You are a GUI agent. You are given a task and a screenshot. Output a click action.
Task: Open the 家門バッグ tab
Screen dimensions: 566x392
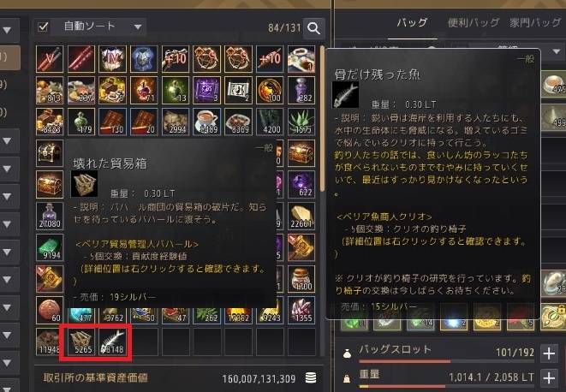click(x=535, y=23)
